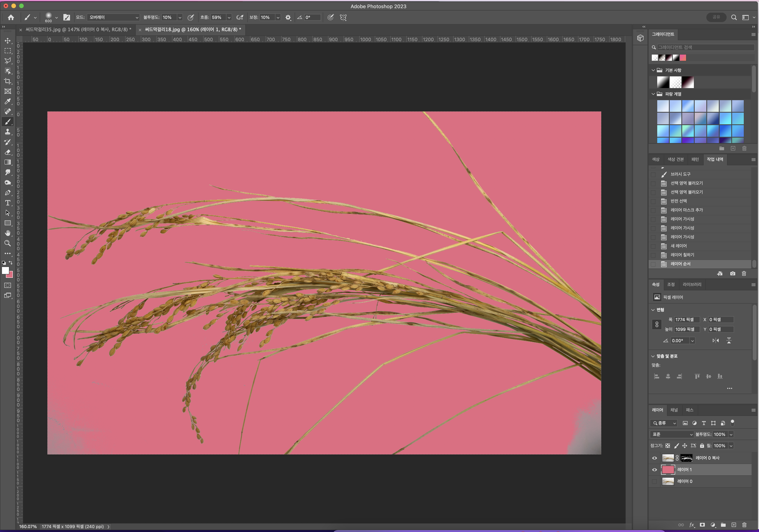Image resolution: width=759 pixels, height=532 pixels.
Task: Select the Rectangle shape tool
Action: coord(8,223)
